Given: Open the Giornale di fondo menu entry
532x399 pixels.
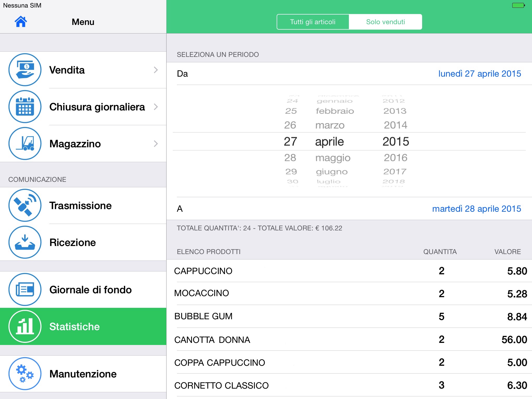Looking at the screenshot, I should 83,290.
